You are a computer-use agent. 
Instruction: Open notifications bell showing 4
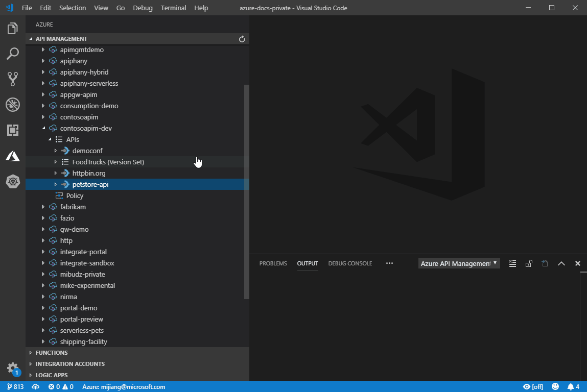pos(573,387)
